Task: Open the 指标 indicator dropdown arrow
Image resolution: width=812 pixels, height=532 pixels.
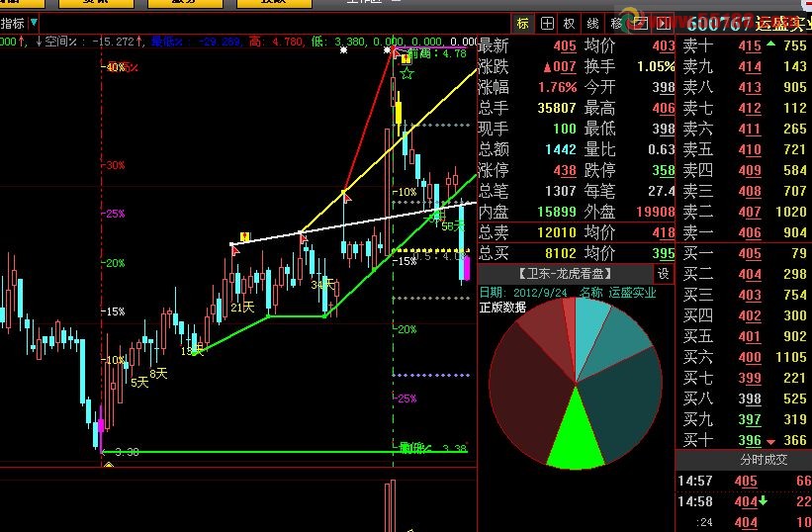Action: click(x=34, y=23)
